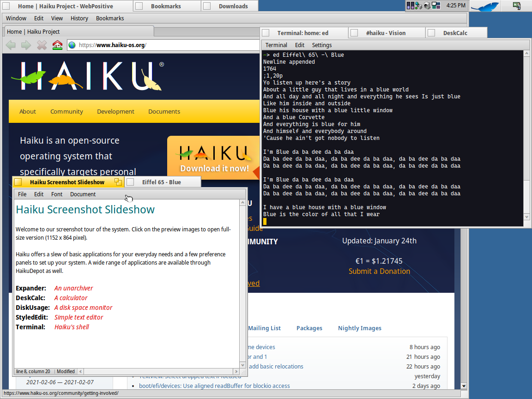Open StyledEdit Document menu
Screen dimensions: 532x399
[x=83, y=194]
